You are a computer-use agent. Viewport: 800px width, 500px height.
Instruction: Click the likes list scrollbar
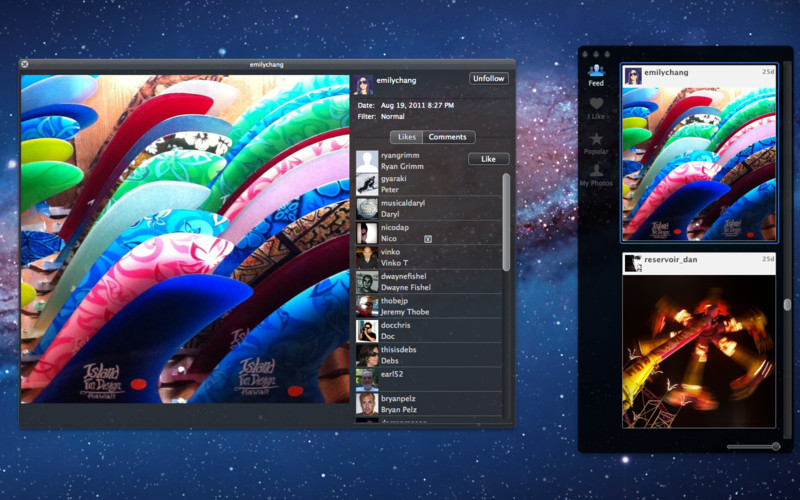(x=506, y=222)
